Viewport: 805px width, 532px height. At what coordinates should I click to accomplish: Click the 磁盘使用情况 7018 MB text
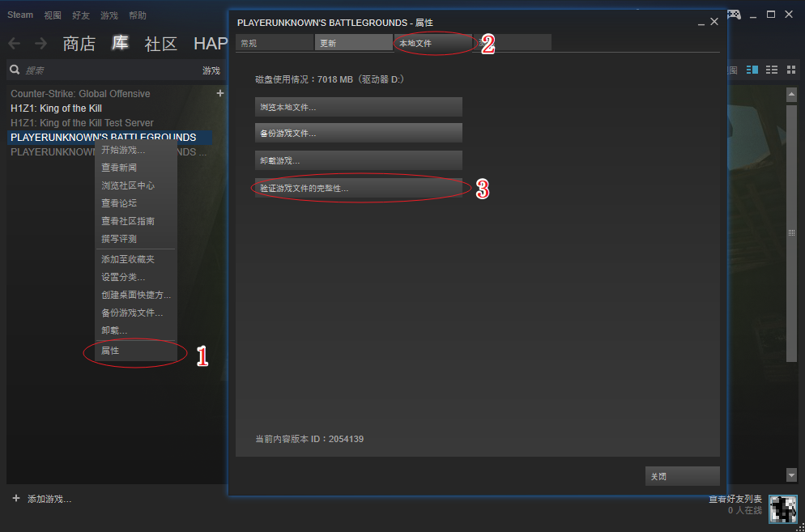click(x=332, y=79)
